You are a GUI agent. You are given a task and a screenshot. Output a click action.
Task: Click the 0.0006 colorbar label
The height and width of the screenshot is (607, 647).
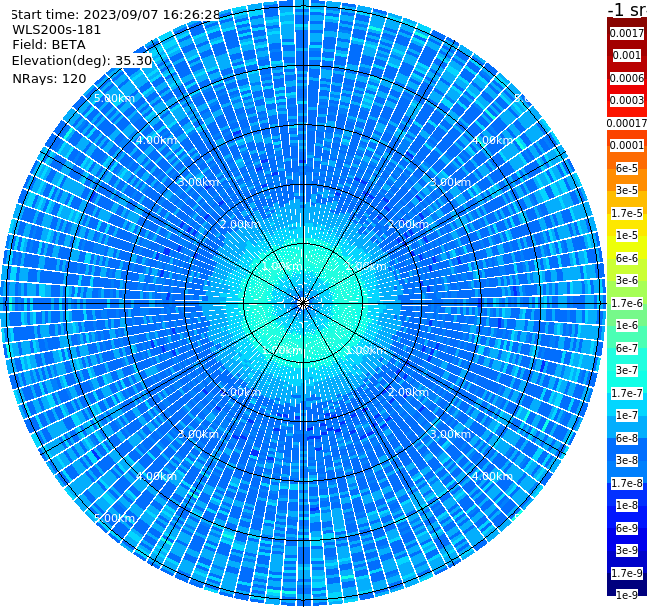pos(627,78)
